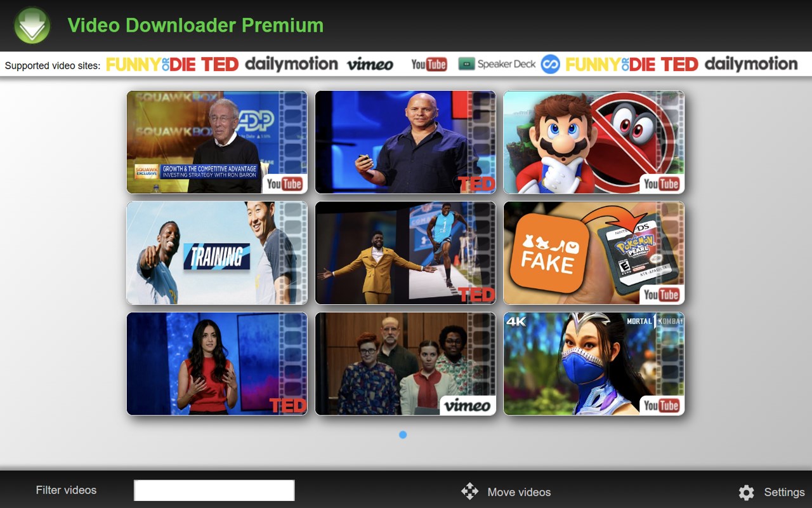The height and width of the screenshot is (508, 812).
Task: Open the Mortal Kombat 4K video
Action: tap(594, 364)
